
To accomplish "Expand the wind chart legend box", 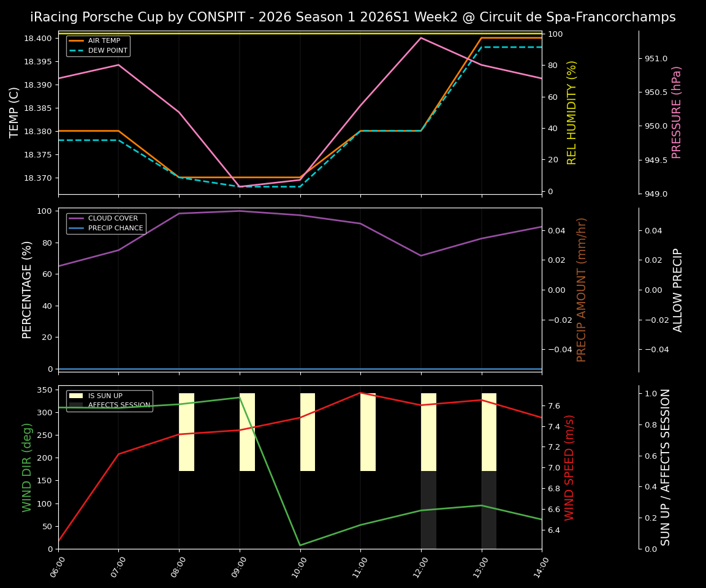I will [x=108, y=401].
